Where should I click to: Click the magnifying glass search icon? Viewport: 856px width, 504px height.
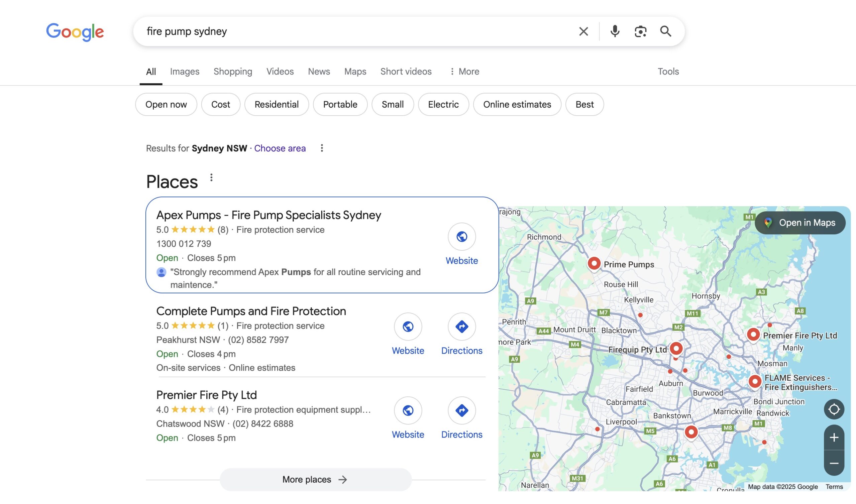[665, 31]
